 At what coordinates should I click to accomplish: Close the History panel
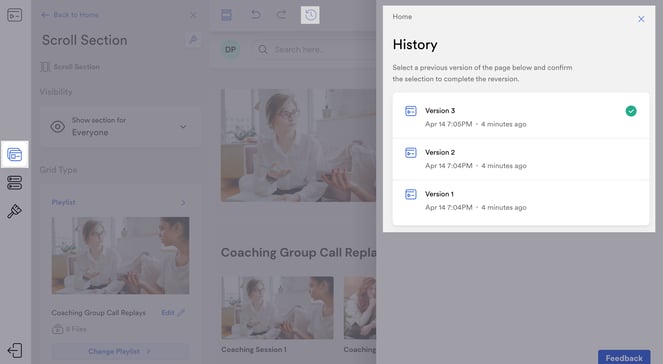(641, 19)
